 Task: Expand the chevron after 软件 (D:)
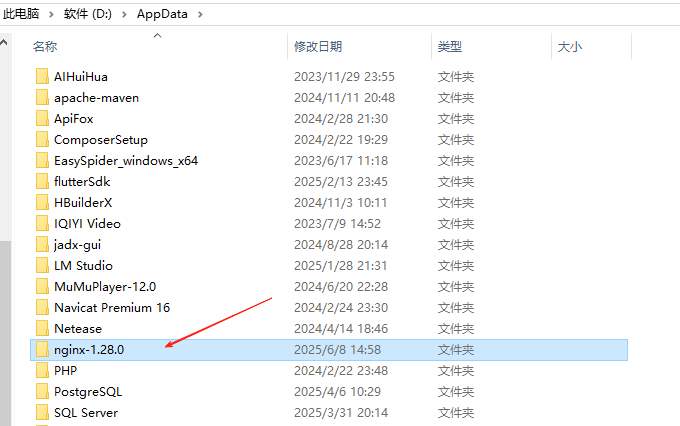pos(124,14)
